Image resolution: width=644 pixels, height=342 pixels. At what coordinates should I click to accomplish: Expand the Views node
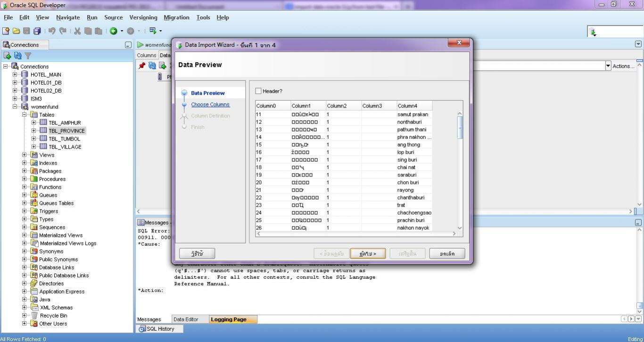tap(25, 155)
